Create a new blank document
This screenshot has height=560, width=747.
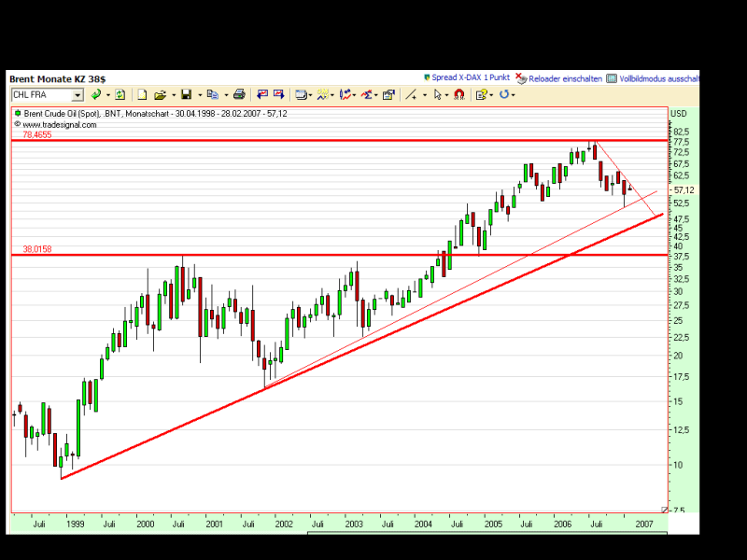pyautogui.click(x=142, y=95)
